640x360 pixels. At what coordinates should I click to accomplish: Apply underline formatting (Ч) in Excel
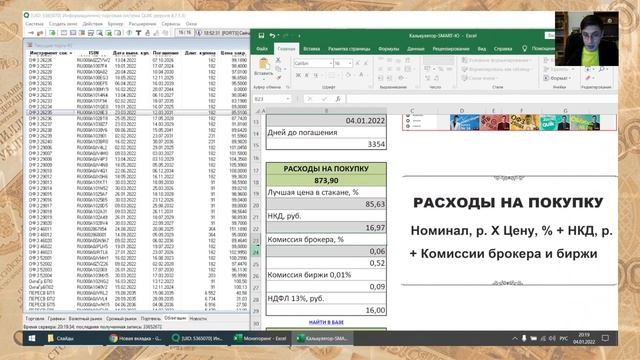[x=316, y=75]
